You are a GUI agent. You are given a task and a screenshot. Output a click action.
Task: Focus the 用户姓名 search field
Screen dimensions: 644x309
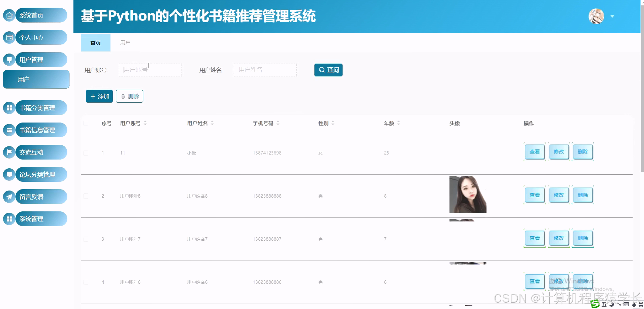pyautogui.click(x=265, y=70)
